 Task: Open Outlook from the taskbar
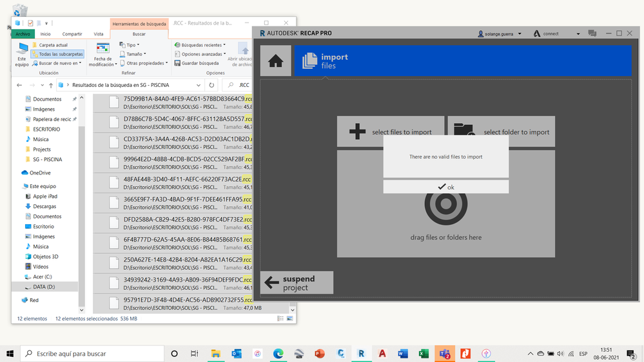click(237, 354)
